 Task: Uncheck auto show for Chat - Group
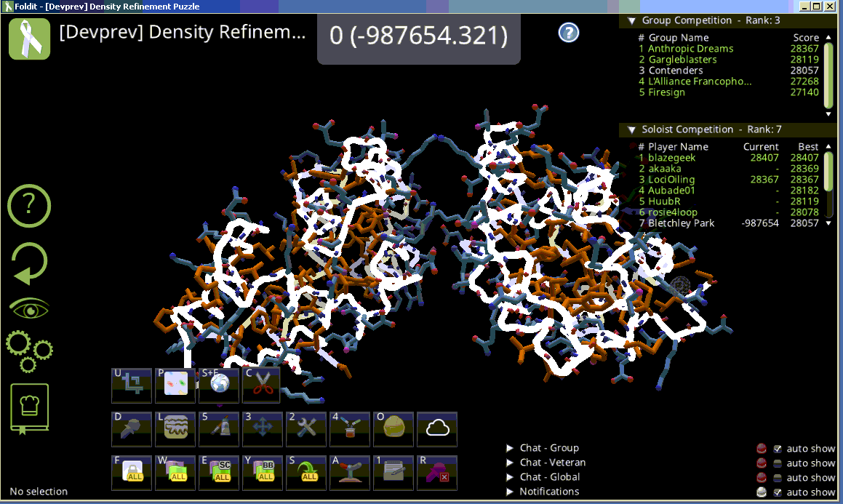pyautogui.click(x=778, y=449)
